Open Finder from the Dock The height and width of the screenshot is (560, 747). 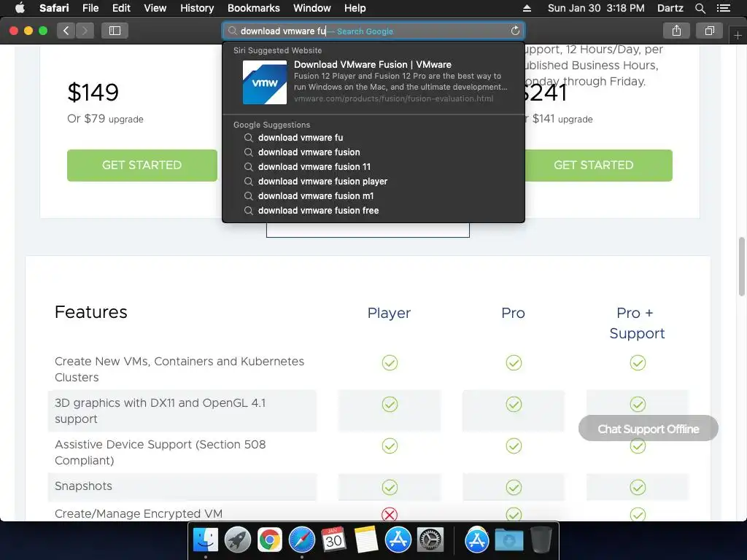205,540
